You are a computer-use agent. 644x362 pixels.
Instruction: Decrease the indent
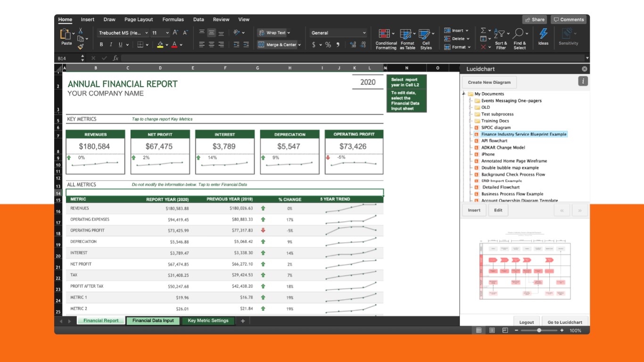point(236,44)
